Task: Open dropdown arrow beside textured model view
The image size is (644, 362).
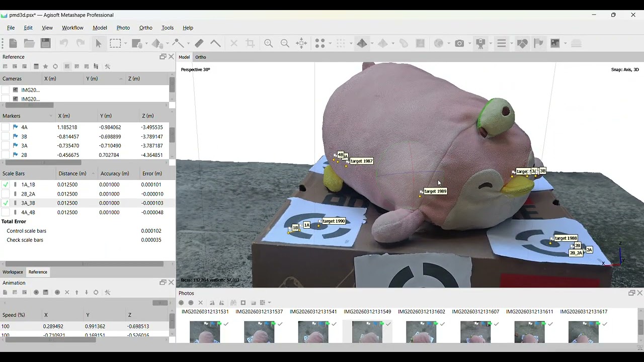Action: click(x=372, y=43)
